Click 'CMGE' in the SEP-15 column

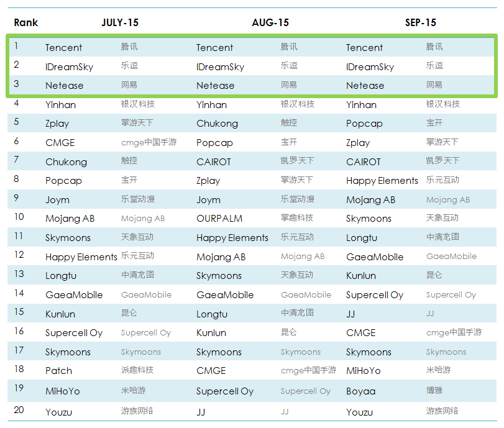click(x=361, y=333)
